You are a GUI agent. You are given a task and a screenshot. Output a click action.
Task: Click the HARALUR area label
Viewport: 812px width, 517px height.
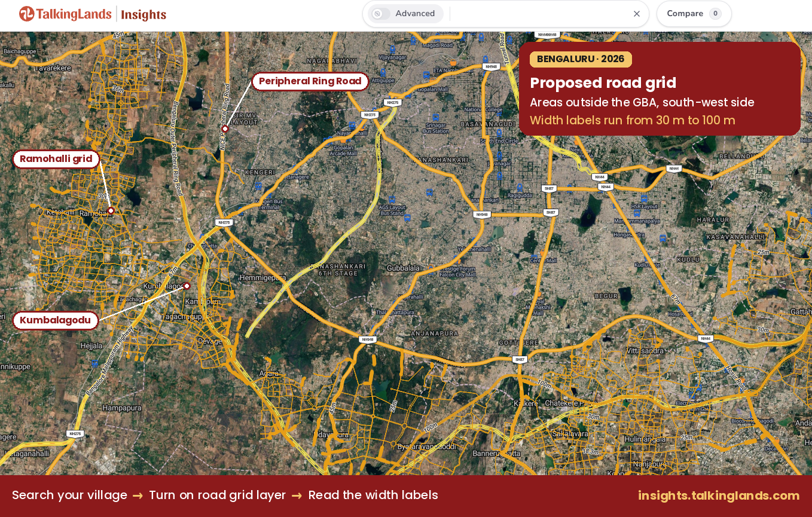point(713,219)
